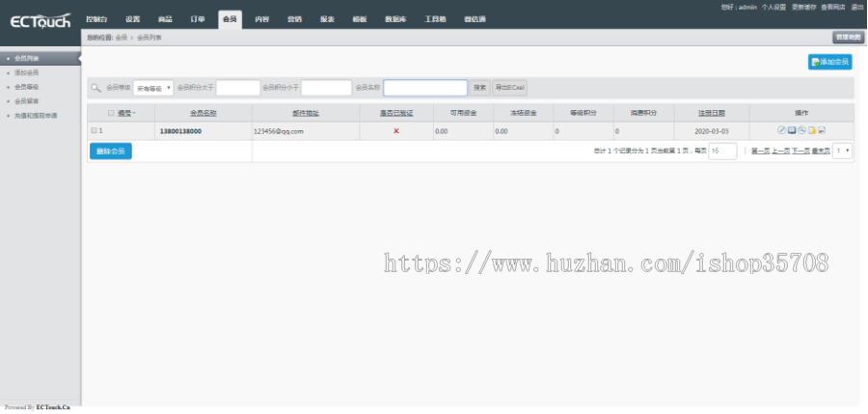Click the 管理地图 button

[x=848, y=37]
